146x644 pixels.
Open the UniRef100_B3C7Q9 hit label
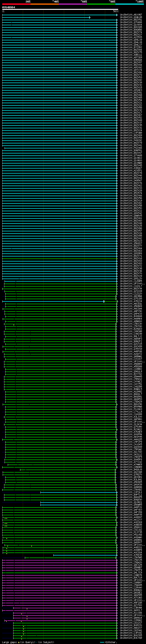click(x=131, y=638)
